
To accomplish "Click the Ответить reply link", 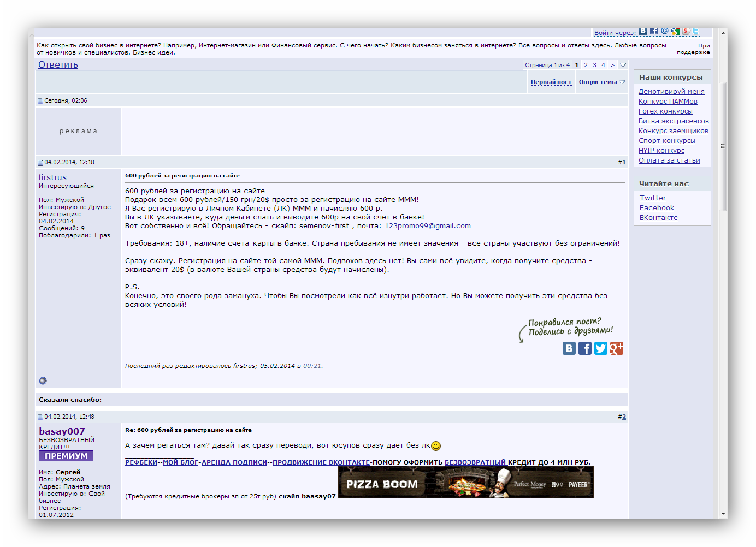I will click(58, 64).
